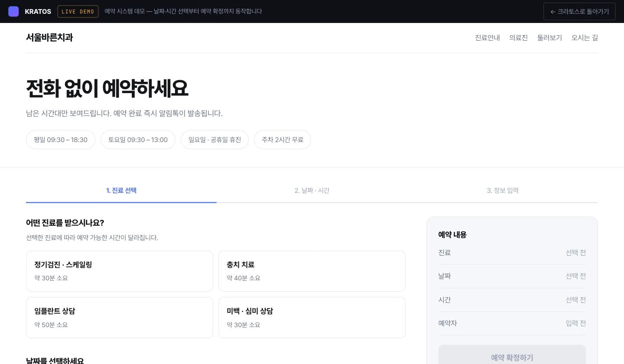This screenshot has width=624, height=364.
Task: Choose the 충치 치료 treatment card
Action: pos(312,271)
